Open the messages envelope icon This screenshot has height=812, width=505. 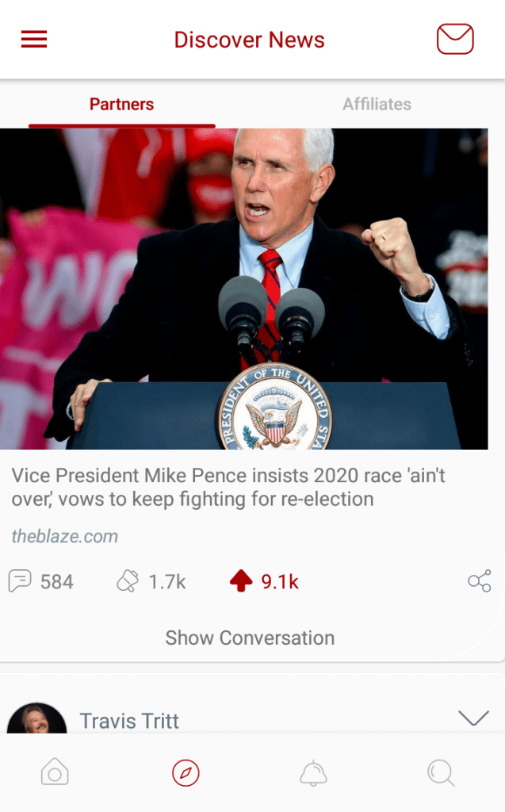point(455,39)
